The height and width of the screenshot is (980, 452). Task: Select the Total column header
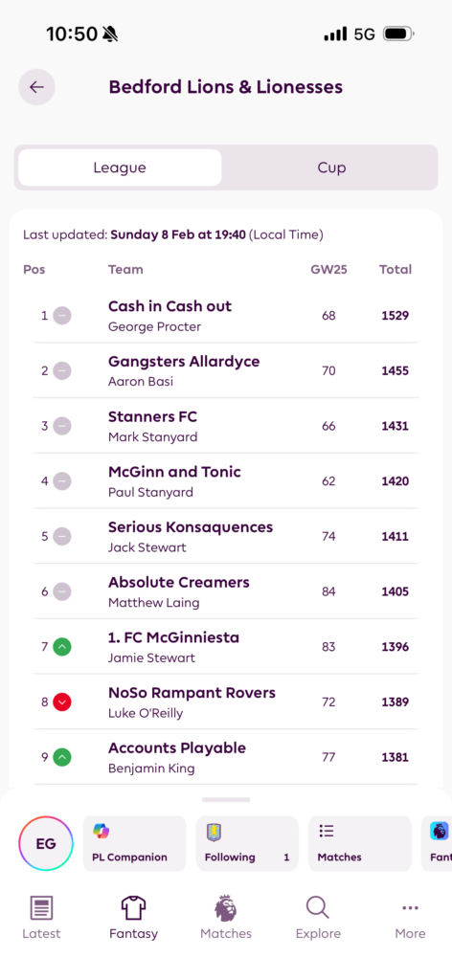(395, 269)
